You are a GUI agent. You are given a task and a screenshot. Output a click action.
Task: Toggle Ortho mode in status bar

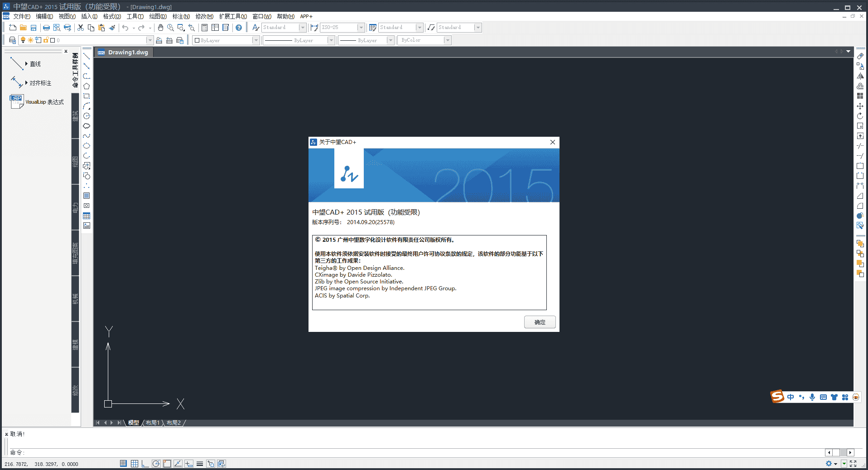point(145,464)
